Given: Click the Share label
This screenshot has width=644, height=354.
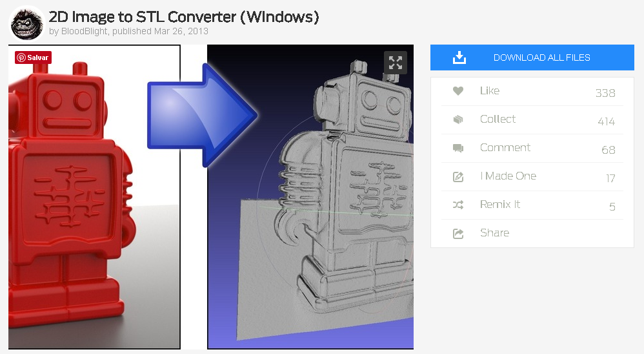Looking at the screenshot, I should (x=494, y=233).
